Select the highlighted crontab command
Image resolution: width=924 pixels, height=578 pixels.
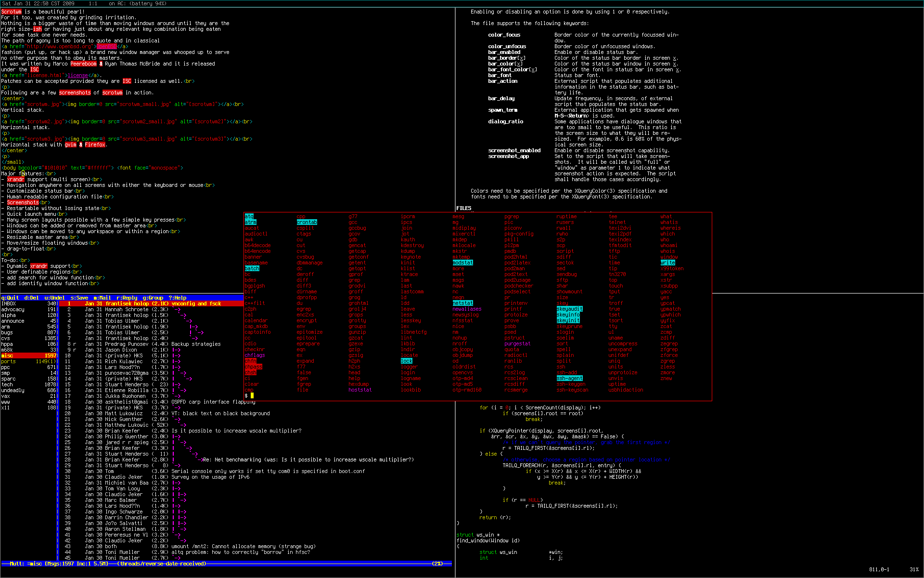tap(307, 222)
